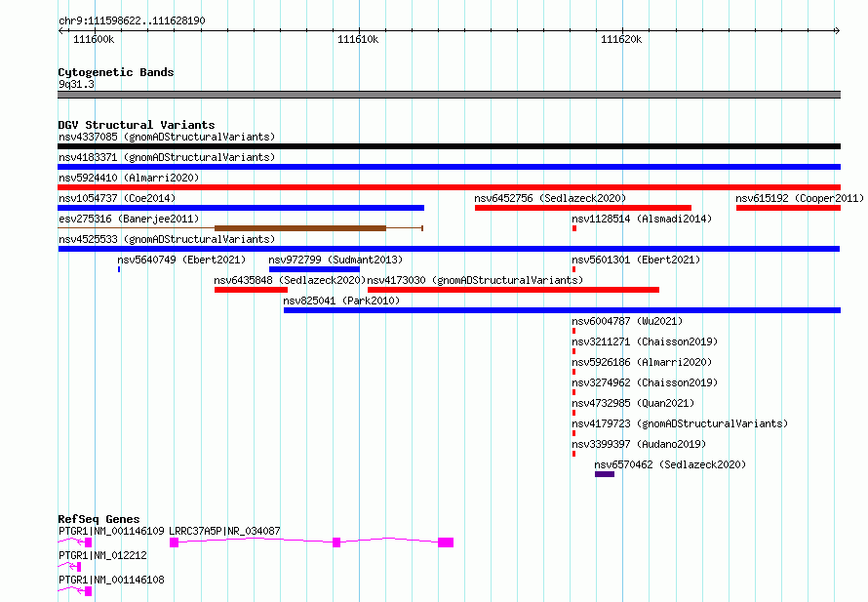The width and height of the screenshot is (868, 602).
Task: Click the nsv615192 (Cooper2011) label
Action: click(x=800, y=198)
